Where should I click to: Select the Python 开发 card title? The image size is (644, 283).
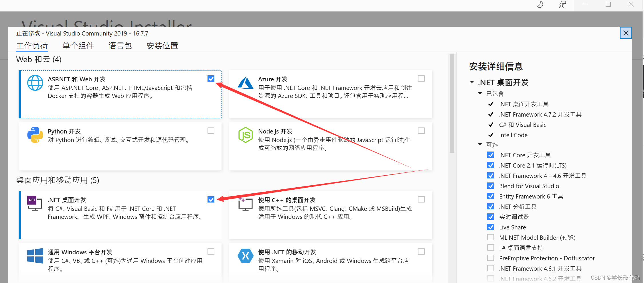click(x=64, y=131)
